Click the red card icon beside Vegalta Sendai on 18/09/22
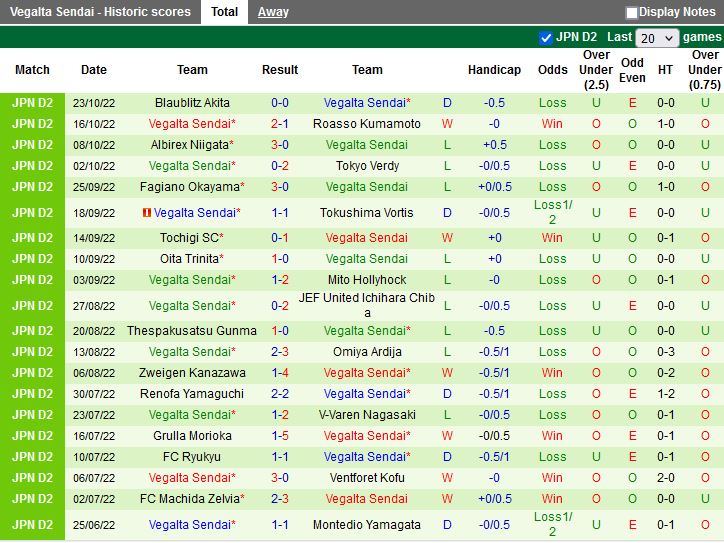The image size is (724, 543). click(147, 212)
